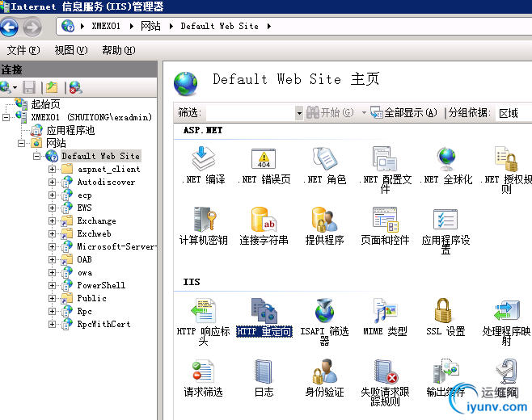Click the save icon in connections toolbar
Image resolution: width=532 pixels, height=420 pixels.
pyautogui.click(x=29, y=87)
